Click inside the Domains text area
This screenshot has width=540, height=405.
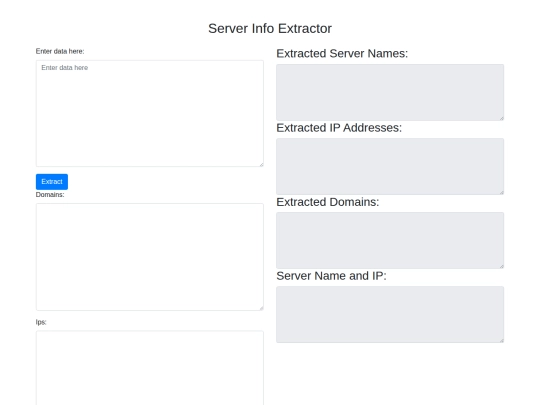coord(149,257)
